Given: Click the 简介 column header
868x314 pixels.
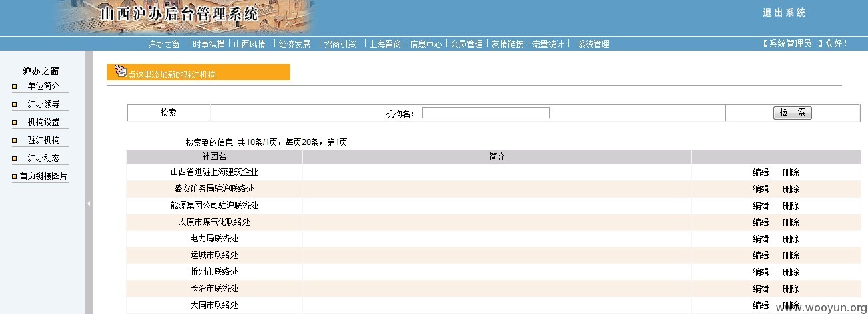Looking at the screenshot, I should [x=497, y=156].
